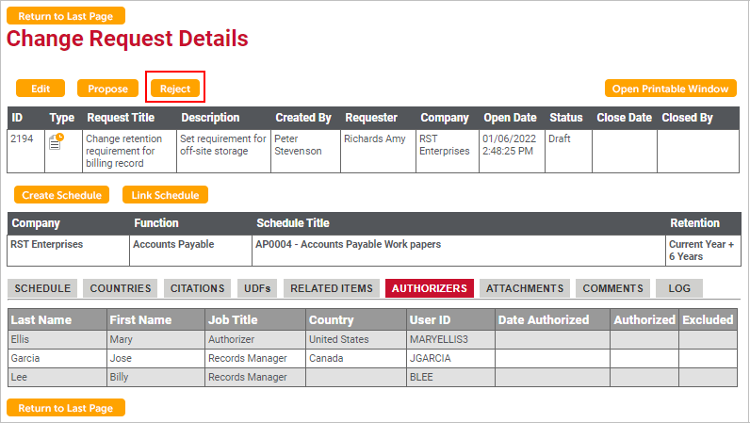Viewport: 750px width, 423px height.
Task: Select the Citations tab
Action: (197, 288)
